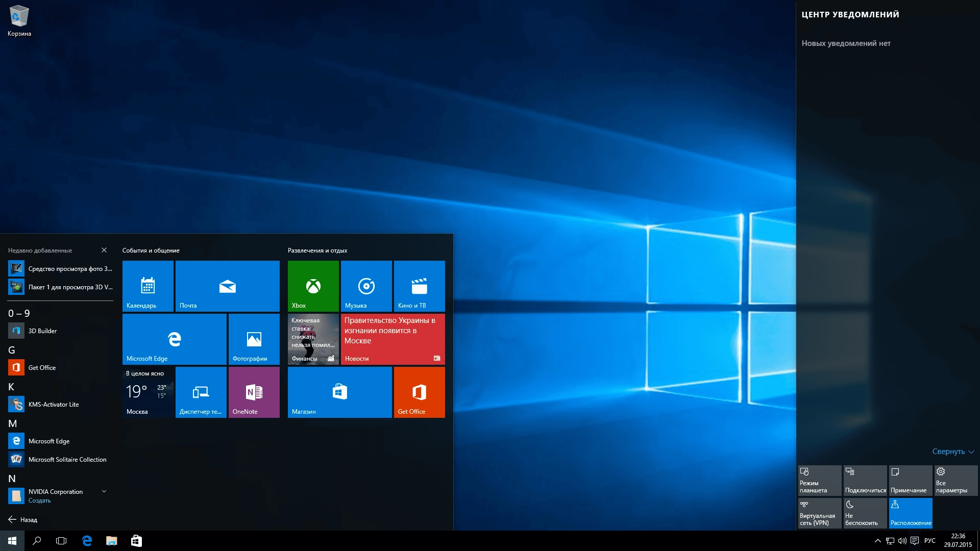Click the Start button
The image size is (980, 551).
pos(12,541)
